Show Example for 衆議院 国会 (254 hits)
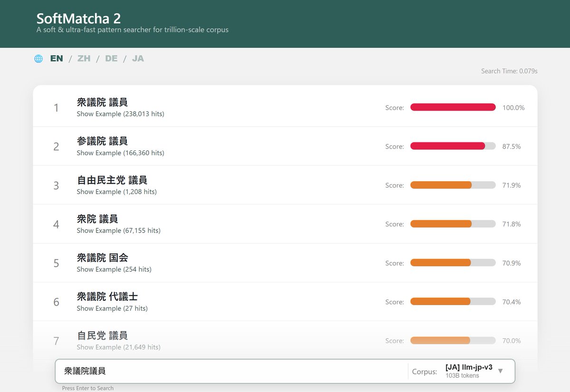This screenshot has width=570, height=392. point(114,270)
